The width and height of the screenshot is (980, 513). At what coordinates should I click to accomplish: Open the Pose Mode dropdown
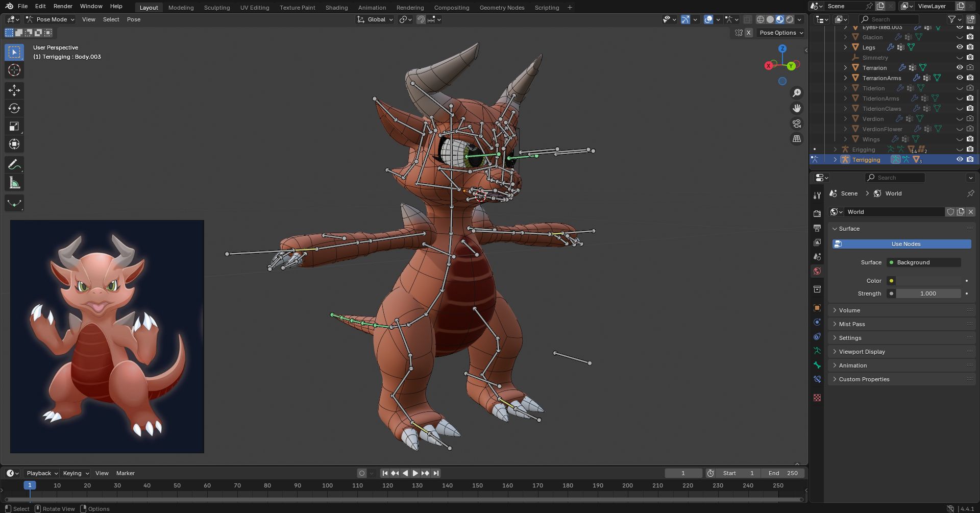click(50, 19)
